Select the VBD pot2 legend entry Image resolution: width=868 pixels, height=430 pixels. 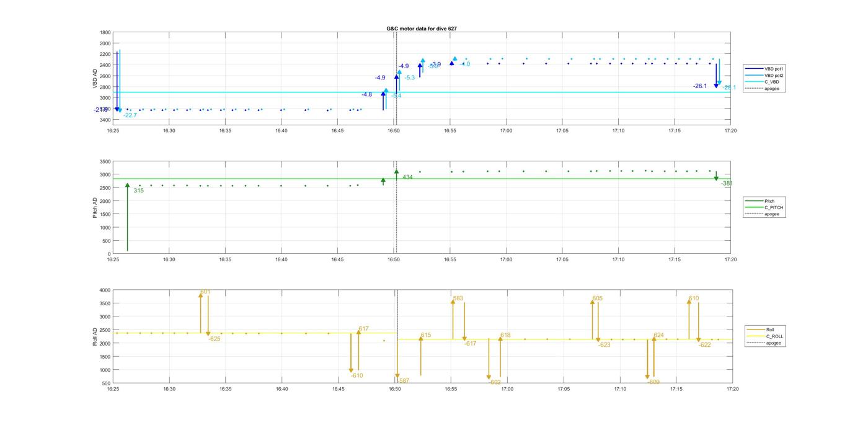tap(765, 75)
